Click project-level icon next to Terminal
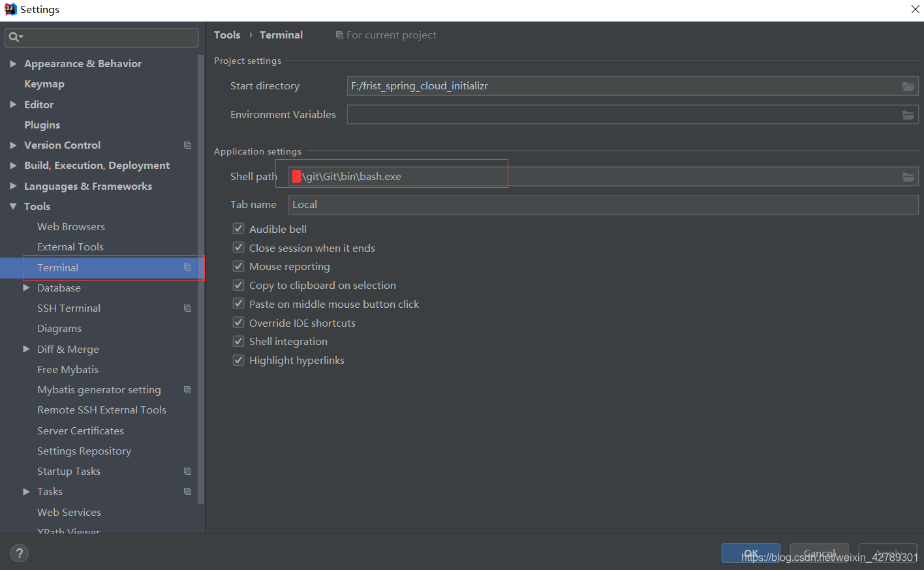This screenshot has width=924, height=570. tap(188, 267)
